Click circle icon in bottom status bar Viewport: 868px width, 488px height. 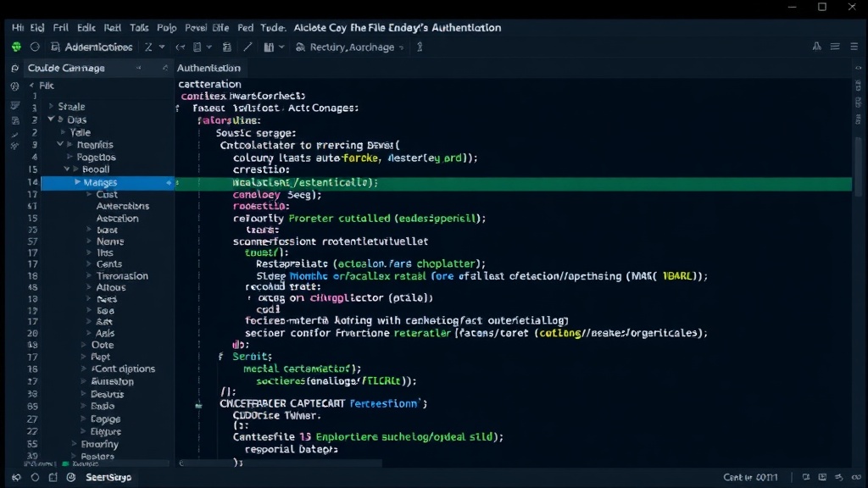pos(35,477)
